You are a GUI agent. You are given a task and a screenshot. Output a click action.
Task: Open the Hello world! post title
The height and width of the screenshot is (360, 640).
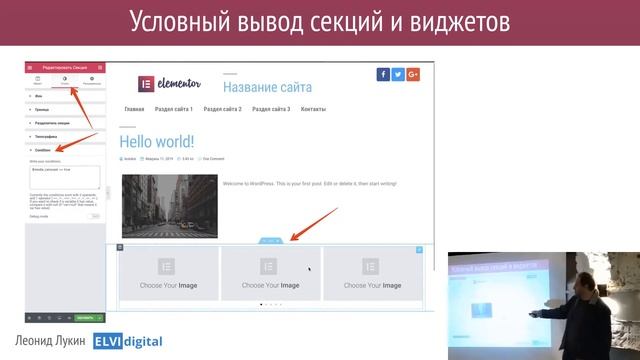click(x=157, y=142)
